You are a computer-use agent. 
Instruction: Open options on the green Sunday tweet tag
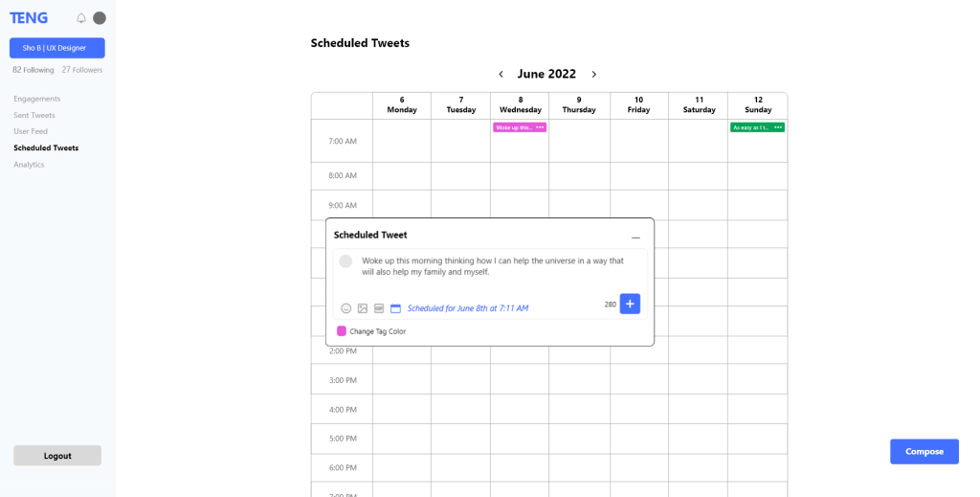778,127
